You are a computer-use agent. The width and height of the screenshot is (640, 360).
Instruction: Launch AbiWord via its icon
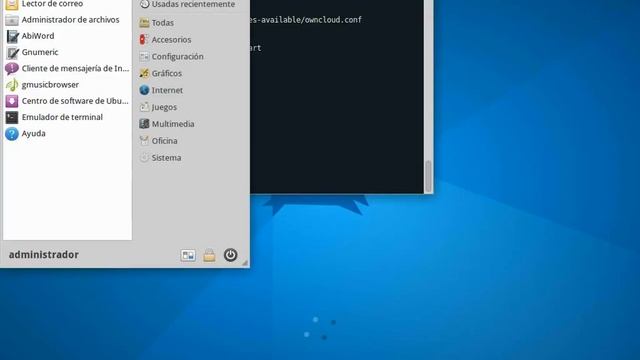[12, 36]
